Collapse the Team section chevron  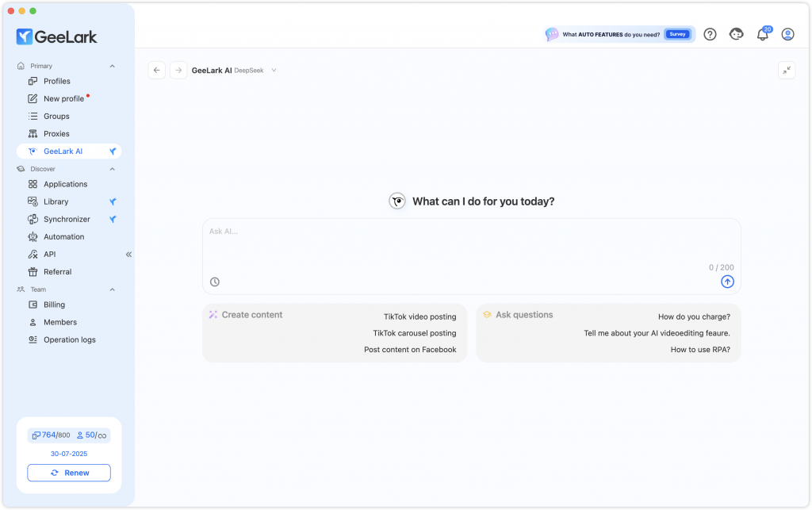pos(113,290)
